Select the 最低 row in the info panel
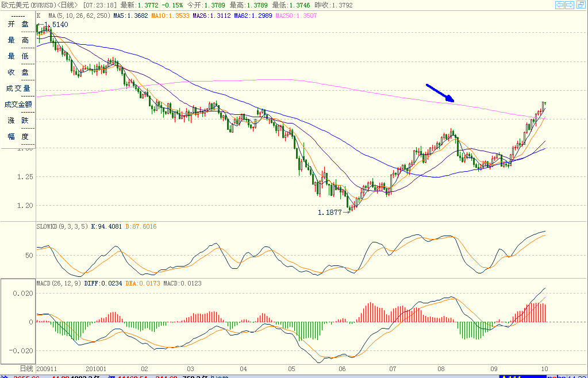588x378 pixels. [x=18, y=56]
